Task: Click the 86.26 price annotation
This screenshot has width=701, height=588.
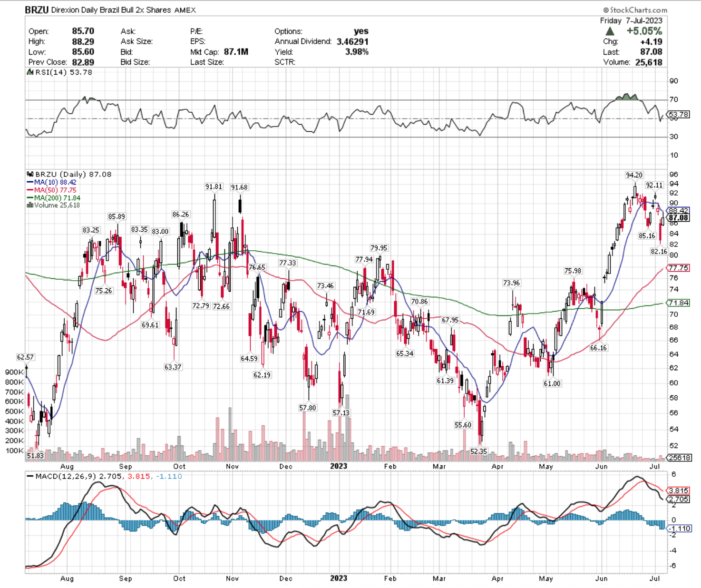Action: [x=181, y=214]
